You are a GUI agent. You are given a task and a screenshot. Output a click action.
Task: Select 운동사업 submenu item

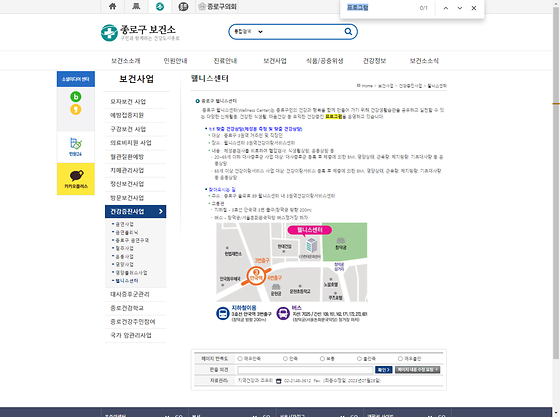click(x=124, y=257)
